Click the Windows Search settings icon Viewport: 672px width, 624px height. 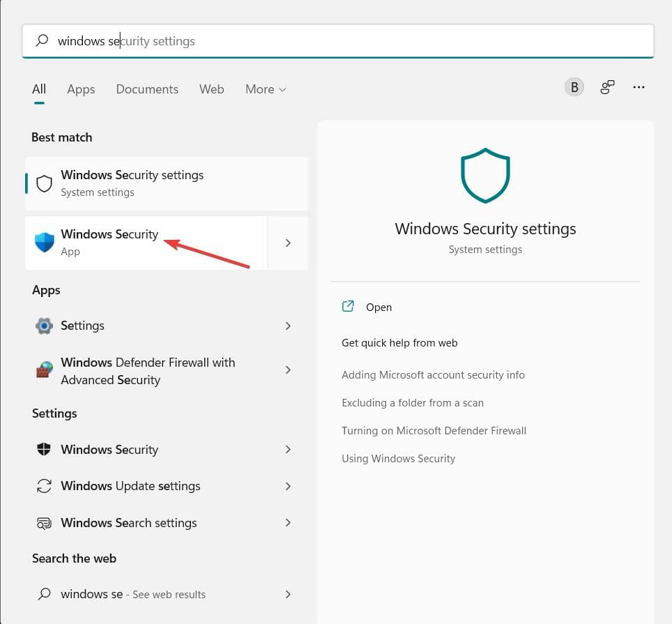pos(44,523)
